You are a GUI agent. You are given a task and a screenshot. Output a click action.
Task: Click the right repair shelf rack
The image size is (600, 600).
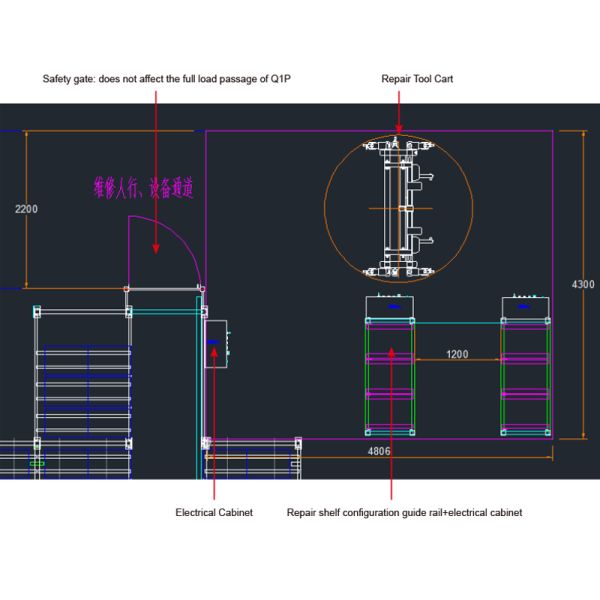coord(525,377)
